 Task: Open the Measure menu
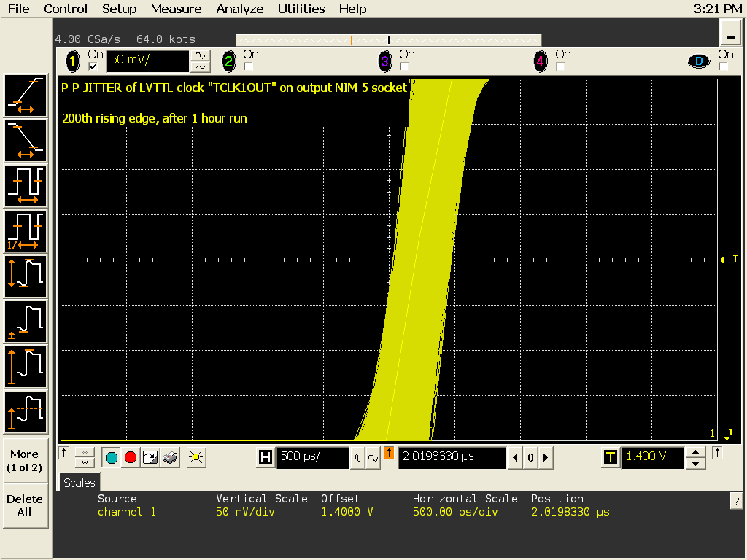tap(177, 9)
